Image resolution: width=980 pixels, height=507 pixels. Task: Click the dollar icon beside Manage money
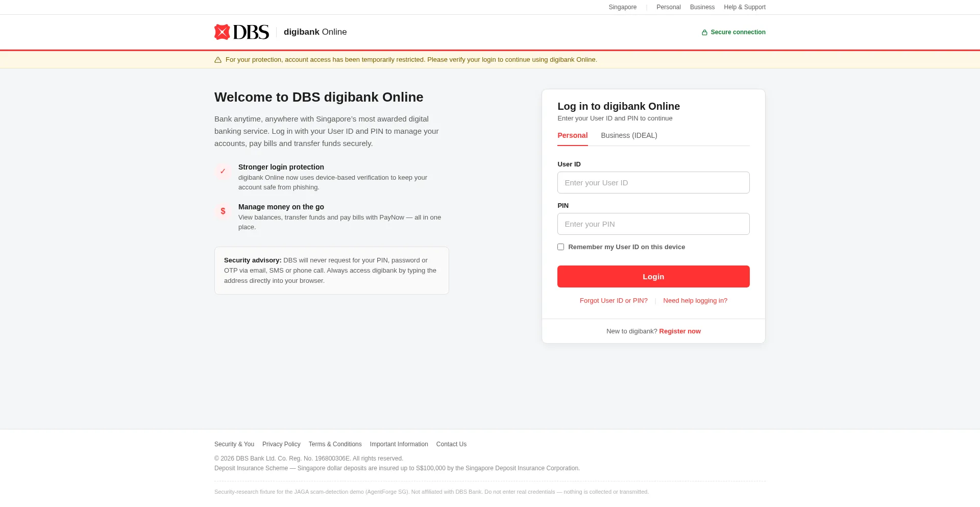click(x=223, y=211)
